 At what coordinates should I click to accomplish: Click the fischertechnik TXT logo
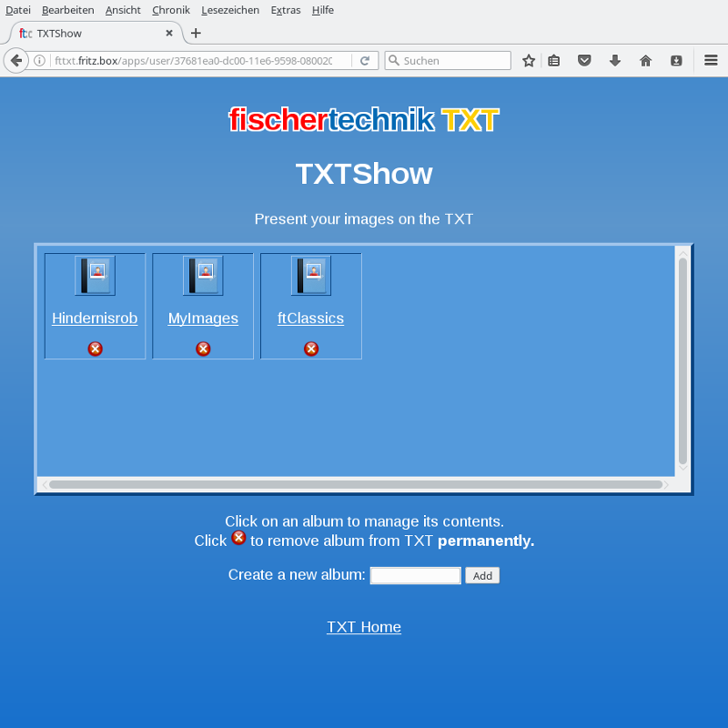pos(364,120)
